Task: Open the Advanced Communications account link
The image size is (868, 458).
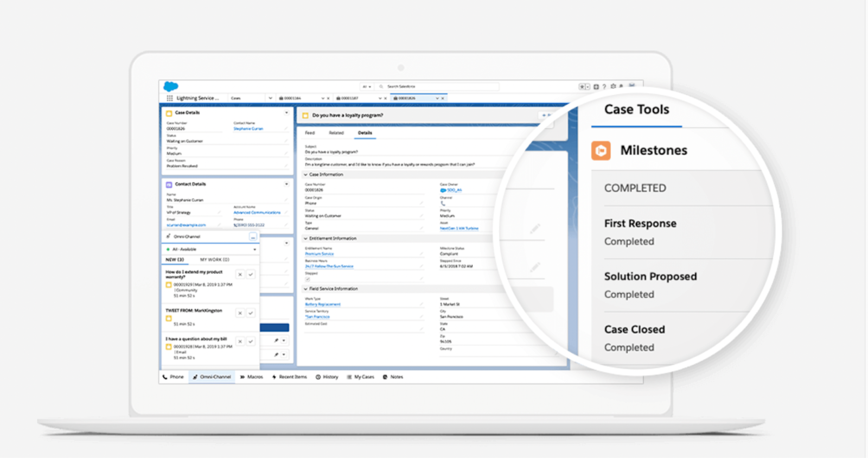Action: (x=257, y=213)
